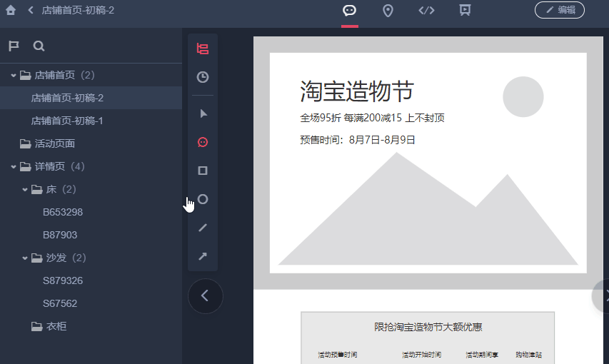
Task: Switch to the comment mode tab
Action: (350, 10)
